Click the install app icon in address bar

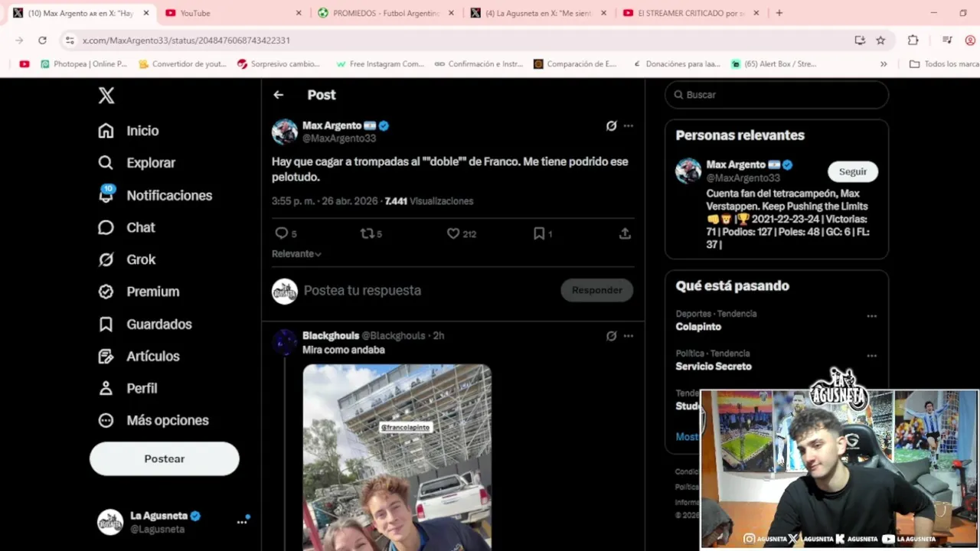coord(860,41)
